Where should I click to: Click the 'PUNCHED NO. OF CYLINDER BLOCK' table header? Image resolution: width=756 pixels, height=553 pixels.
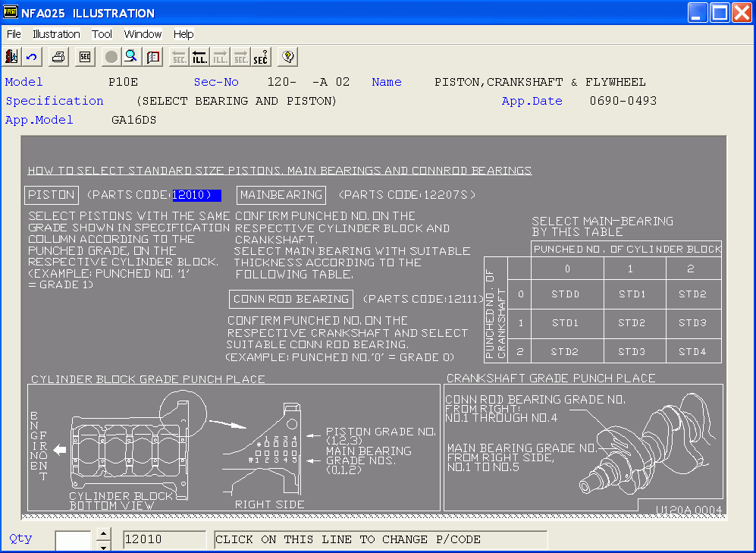(627, 250)
